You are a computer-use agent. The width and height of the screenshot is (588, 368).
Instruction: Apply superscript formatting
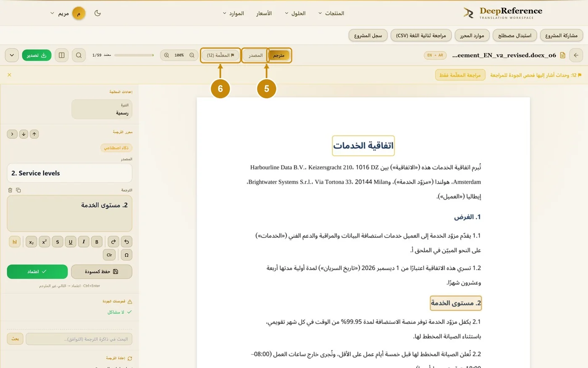[x=45, y=242]
